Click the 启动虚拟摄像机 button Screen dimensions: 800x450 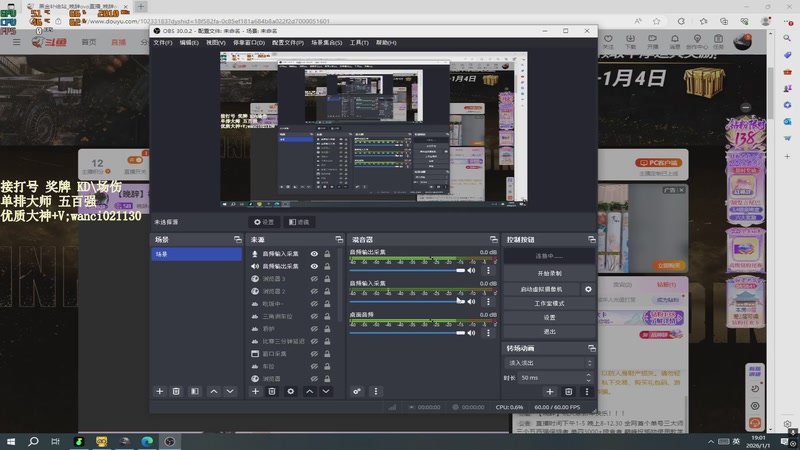(542, 289)
